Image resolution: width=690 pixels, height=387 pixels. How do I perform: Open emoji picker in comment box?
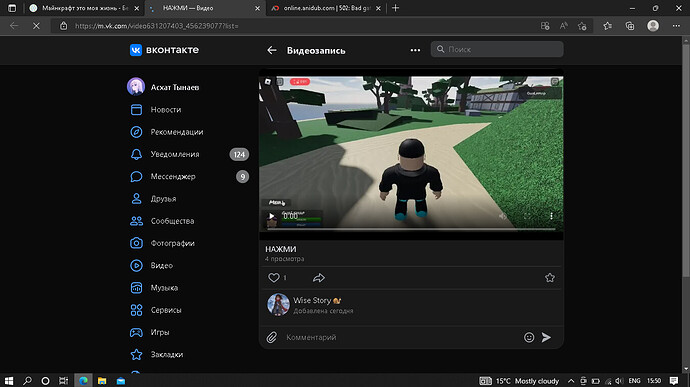click(x=529, y=337)
